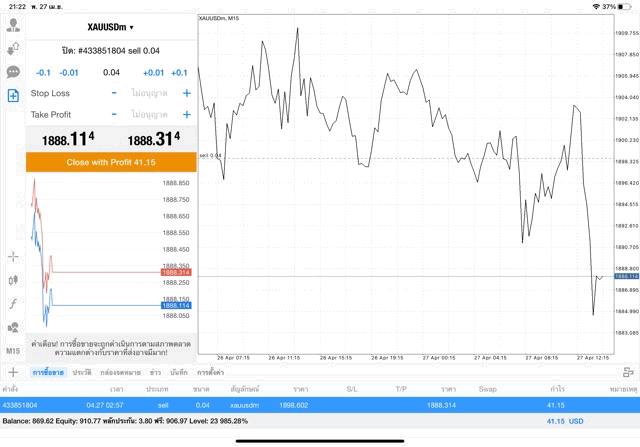Select the new order document icon
This screenshot has width=640, height=447.
[13, 96]
